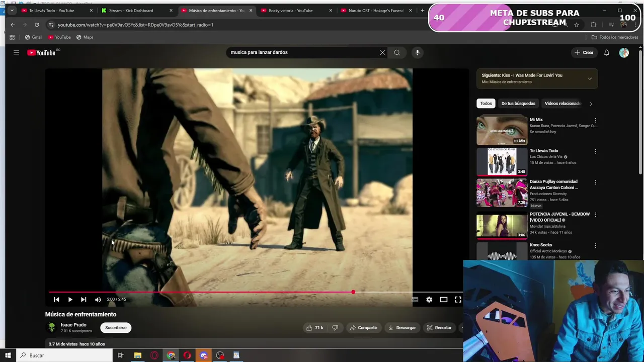Click the Windows Buscar search box
The width and height of the screenshot is (644, 362).
[x=64, y=355]
